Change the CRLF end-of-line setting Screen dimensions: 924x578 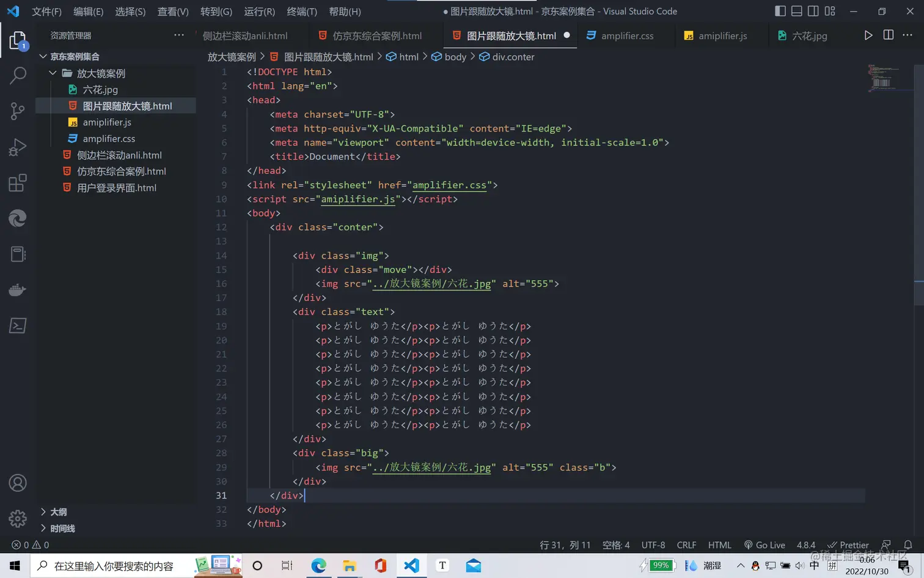click(x=686, y=545)
